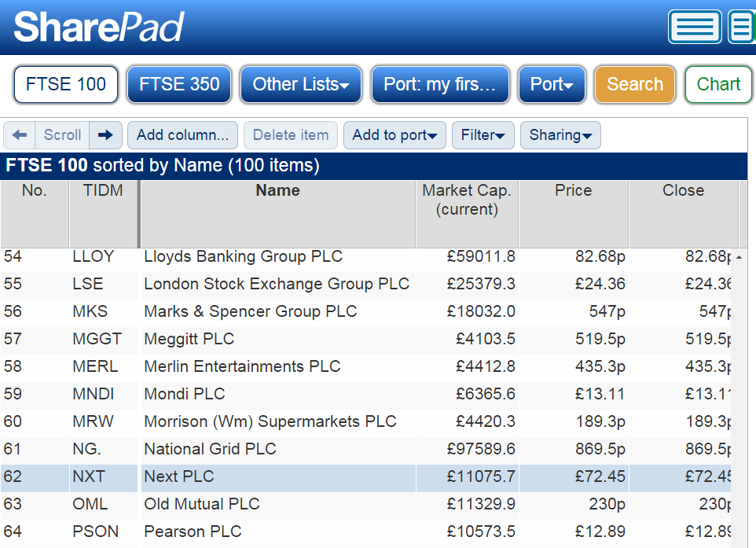
Task: Open the Sharing dropdown
Action: pyautogui.click(x=560, y=135)
